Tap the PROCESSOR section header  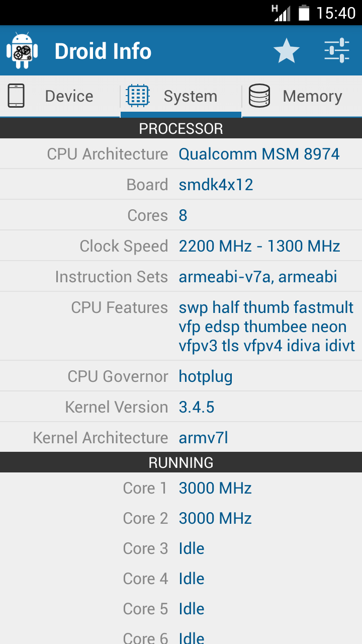181,128
